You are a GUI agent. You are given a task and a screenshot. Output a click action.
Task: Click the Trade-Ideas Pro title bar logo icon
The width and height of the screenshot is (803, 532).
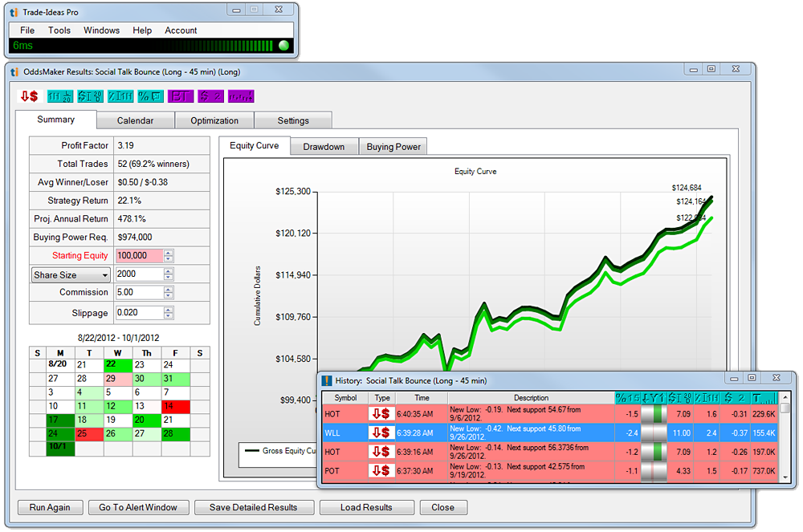point(14,12)
